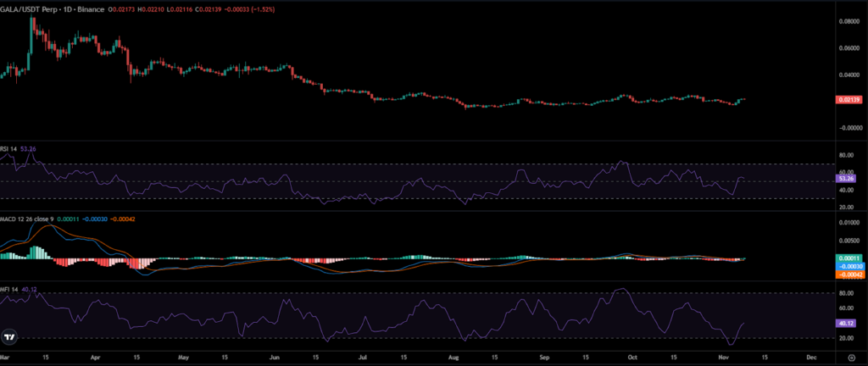
Task: Click Nov on the time axis
Action: point(722,358)
